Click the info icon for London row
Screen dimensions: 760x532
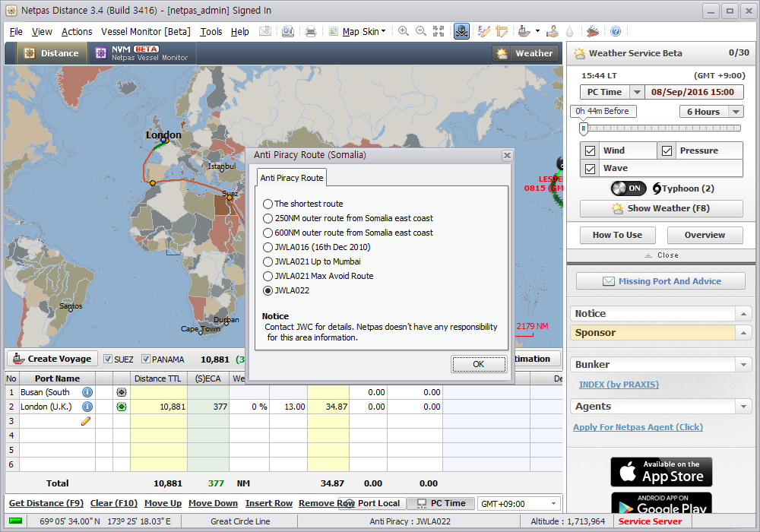tap(87, 407)
